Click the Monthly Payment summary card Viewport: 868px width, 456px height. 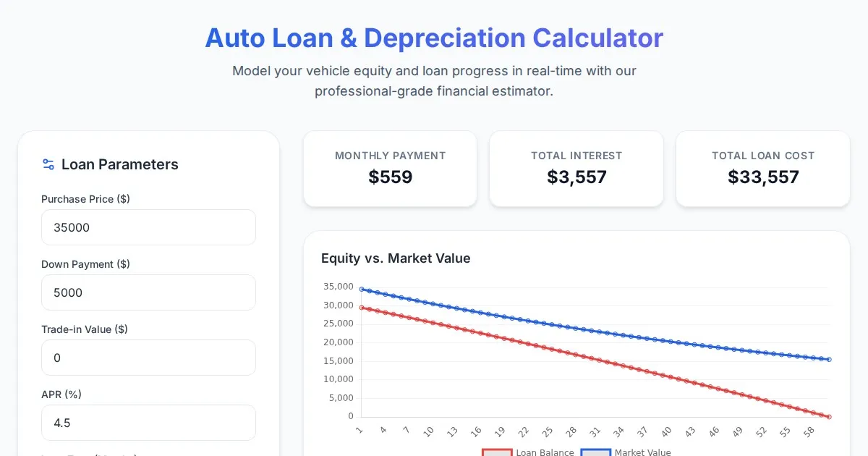(x=390, y=169)
